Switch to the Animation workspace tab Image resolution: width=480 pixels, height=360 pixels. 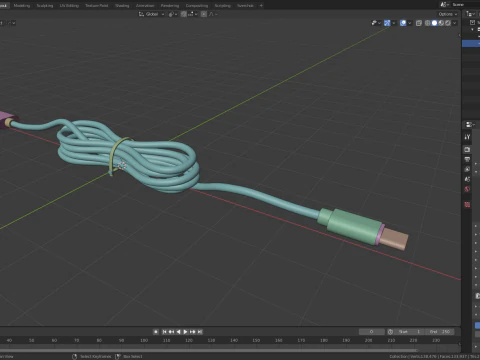145,5
